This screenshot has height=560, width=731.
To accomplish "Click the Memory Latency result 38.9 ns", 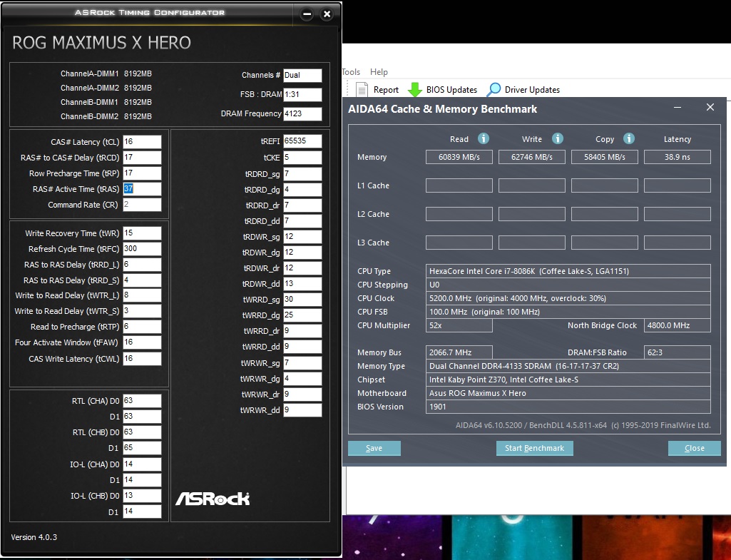I will click(678, 157).
